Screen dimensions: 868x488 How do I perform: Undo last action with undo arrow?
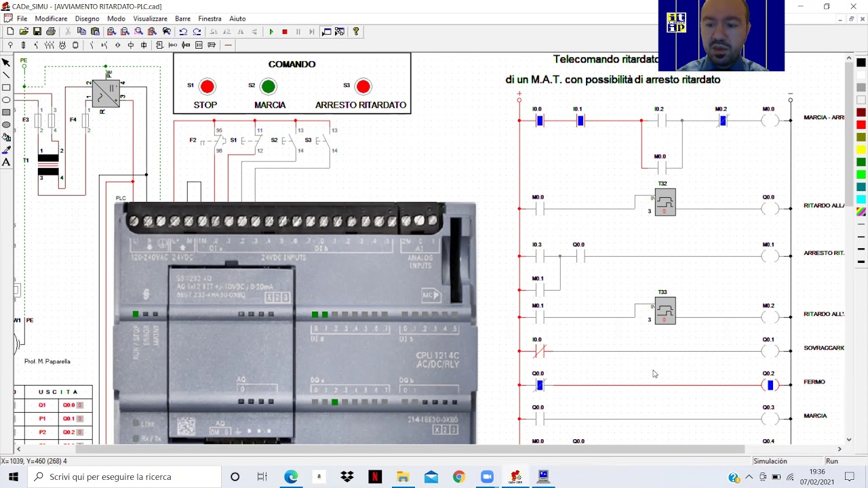[183, 31]
